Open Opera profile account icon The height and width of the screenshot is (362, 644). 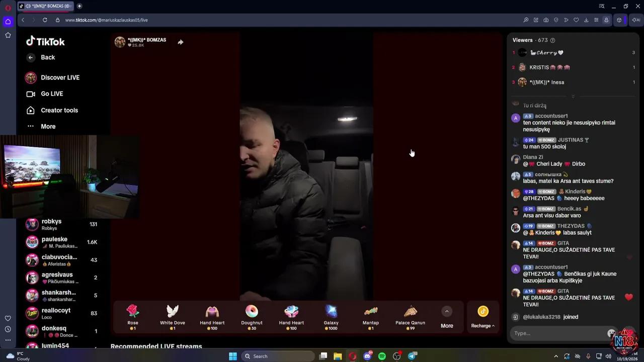(x=606, y=20)
